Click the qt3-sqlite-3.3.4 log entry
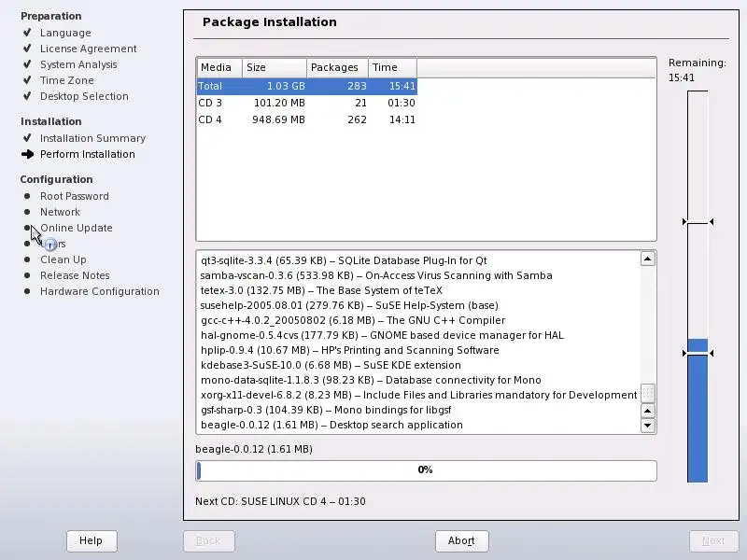 click(x=344, y=260)
